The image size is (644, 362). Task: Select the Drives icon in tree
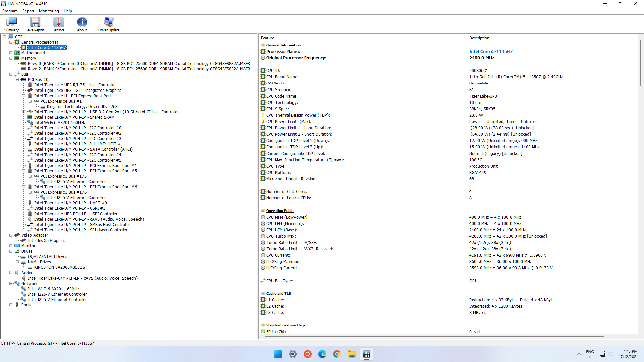[17, 251]
